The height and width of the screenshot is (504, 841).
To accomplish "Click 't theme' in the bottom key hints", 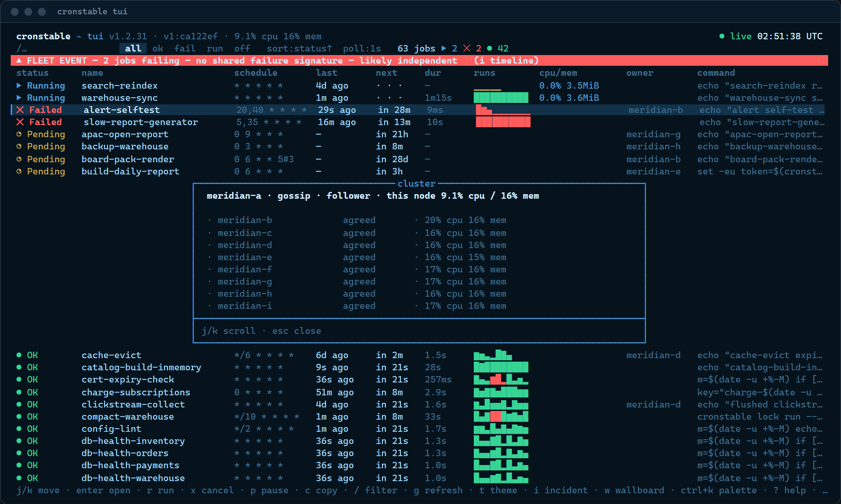I will pos(498,490).
